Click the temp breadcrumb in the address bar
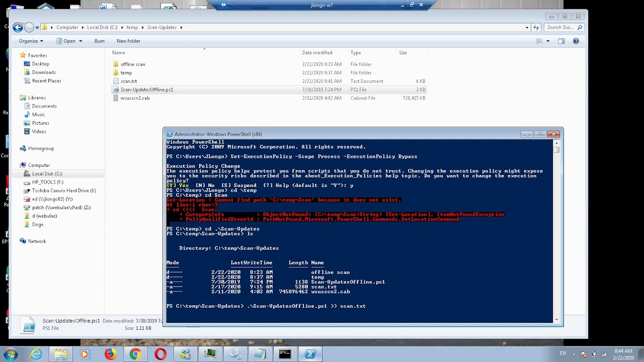This screenshot has width=644, height=362. point(132,28)
